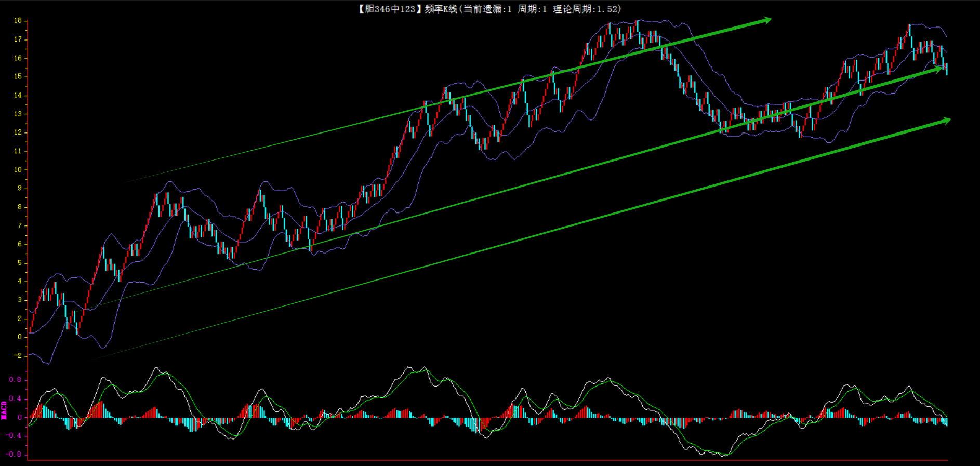Image resolution: width=980 pixels, height=466 pixels.
Task: Click price axis label 16
Action: tap(18, 58)
